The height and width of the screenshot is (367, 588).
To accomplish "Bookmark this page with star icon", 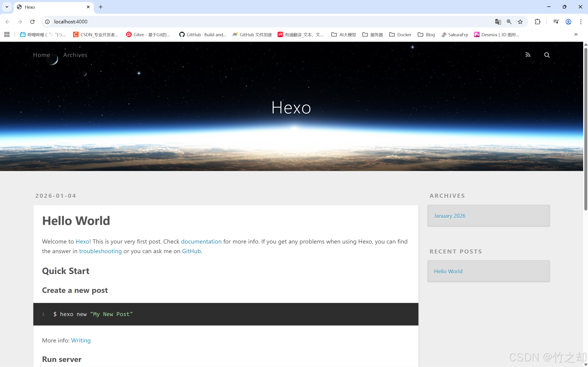I will pos(520,22).
